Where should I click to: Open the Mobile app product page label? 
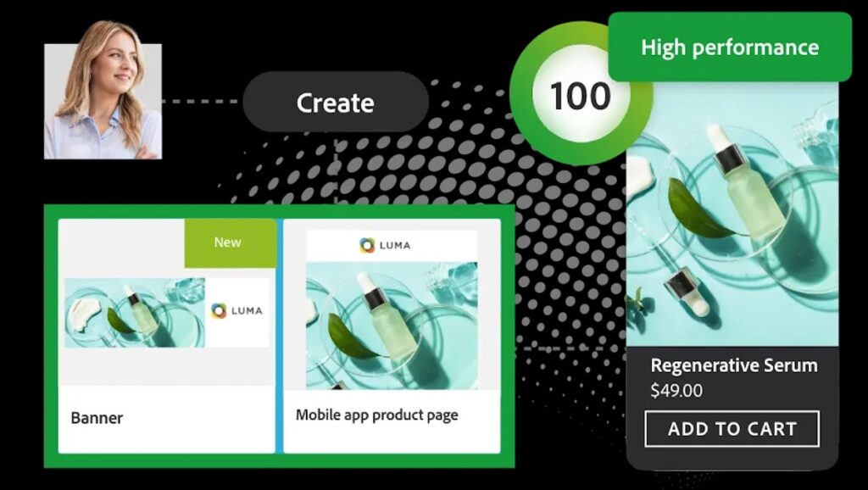pyautogui.click(x=377, y=415)
